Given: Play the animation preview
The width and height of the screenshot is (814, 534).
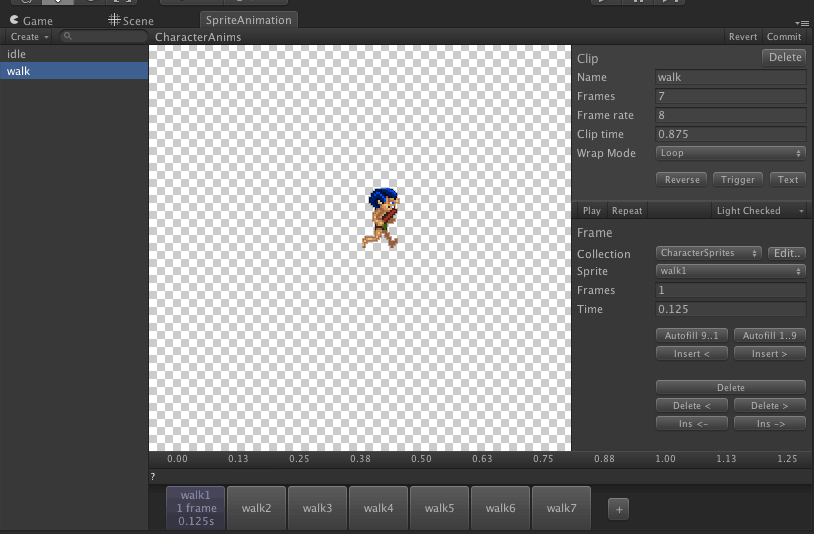Looking at the screenshot, I should 591,211.
